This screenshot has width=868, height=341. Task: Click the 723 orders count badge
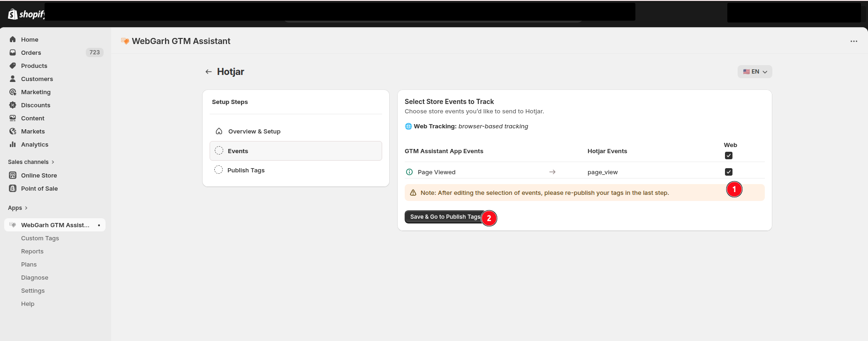pos(95,52)
